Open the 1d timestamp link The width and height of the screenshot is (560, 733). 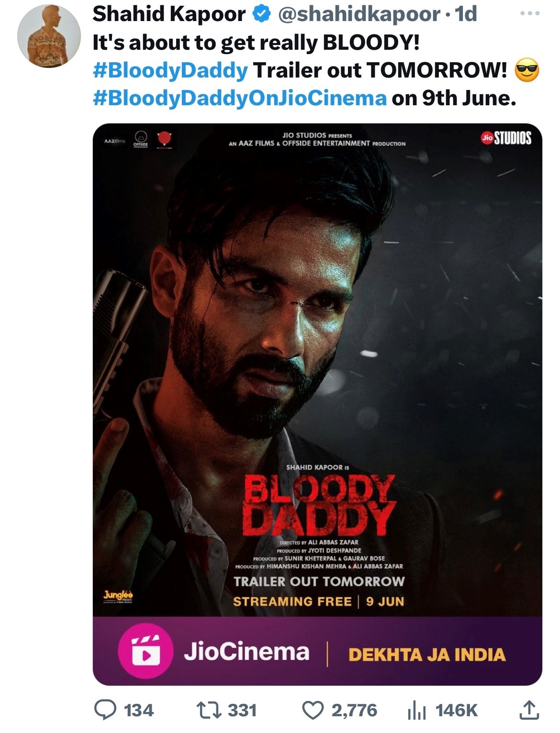pos(466,15)
